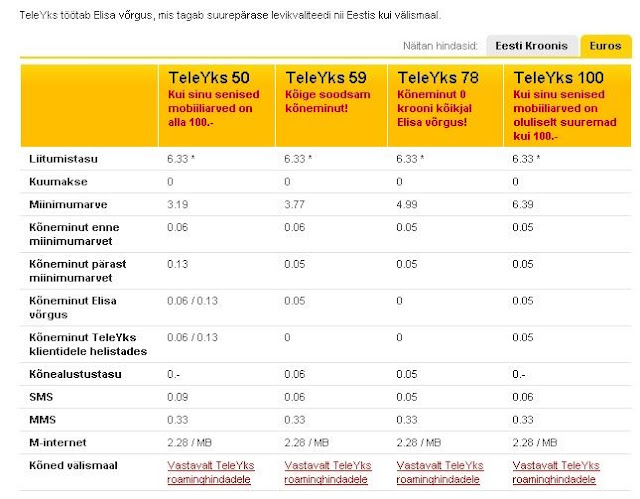Click '0.06 / 0.13' in TeleYks klientidele row
Image resolution: width=640 pixels, height=499 pixels.
pyautogui.click(x=192, y=337)
